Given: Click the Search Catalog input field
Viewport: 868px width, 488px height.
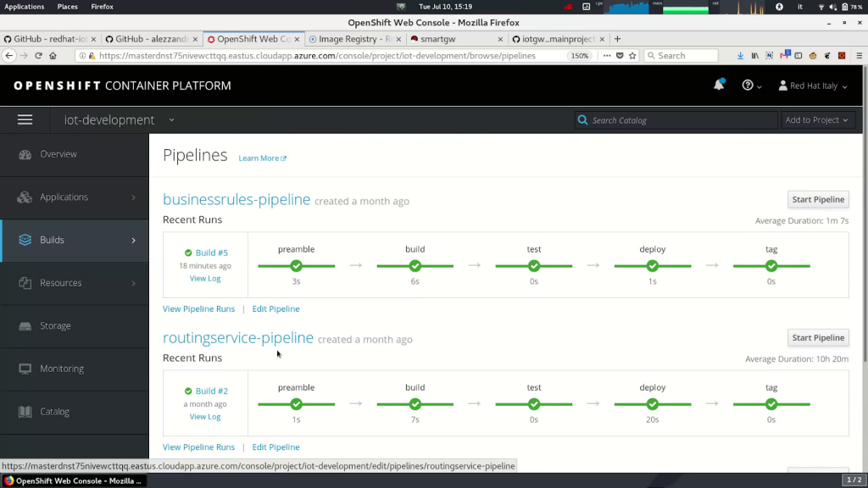Looking at the screenshot, I should (678, 120).
